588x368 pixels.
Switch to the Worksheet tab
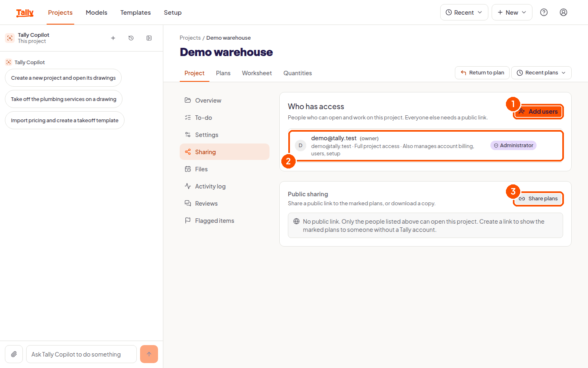[x=257, y=73]
